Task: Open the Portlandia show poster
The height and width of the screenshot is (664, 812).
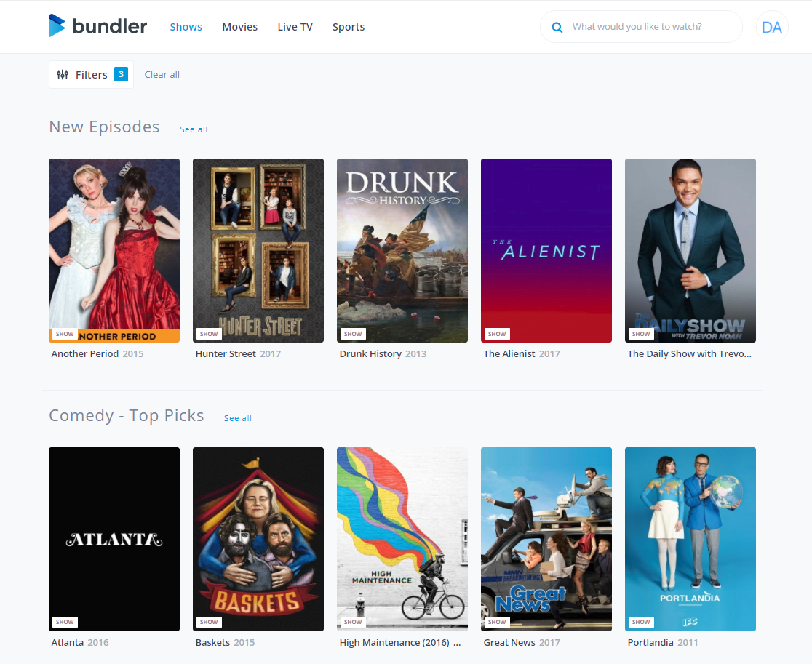Action: click(x=690, y=539)
